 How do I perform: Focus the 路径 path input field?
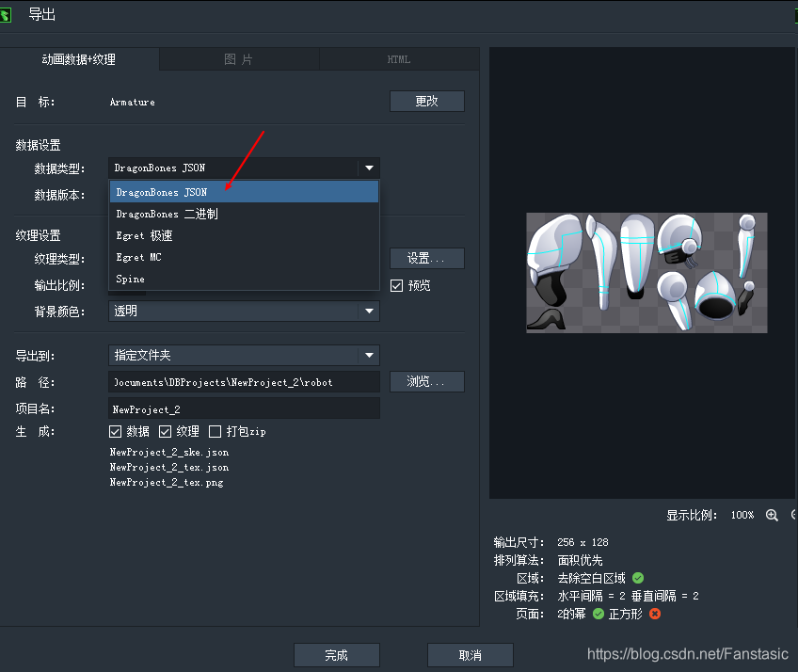tap(244, 382)
